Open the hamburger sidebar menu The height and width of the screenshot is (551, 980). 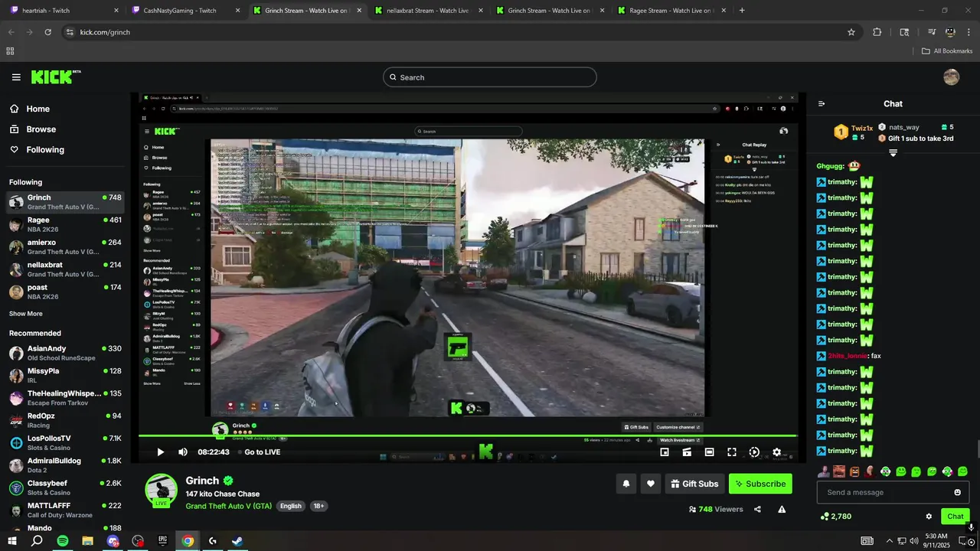(16, 77)
